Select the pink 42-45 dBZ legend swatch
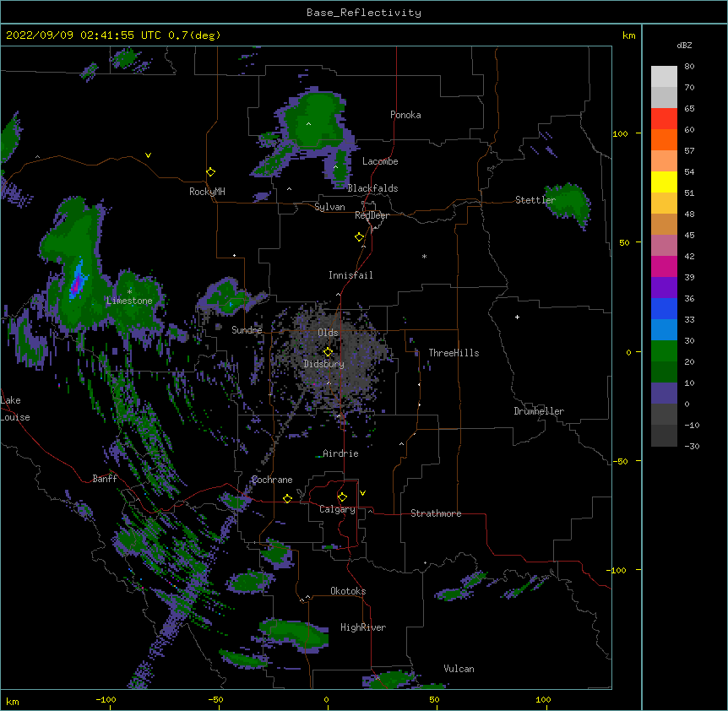 coord(664,245)
